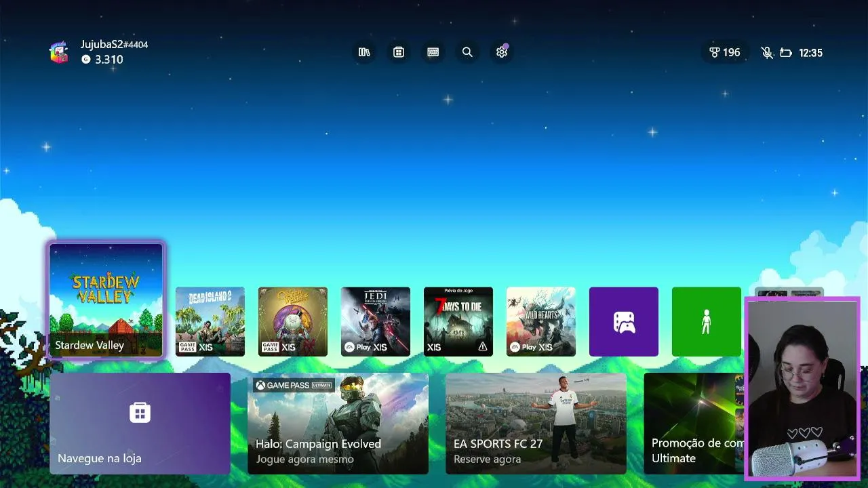Click the muted microphone status icon

pyautogui.click(x=767, y=53)
